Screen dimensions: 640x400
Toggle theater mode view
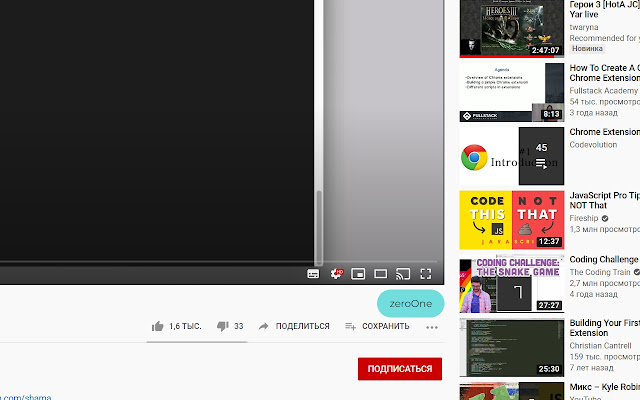click(x=380, y=274)
